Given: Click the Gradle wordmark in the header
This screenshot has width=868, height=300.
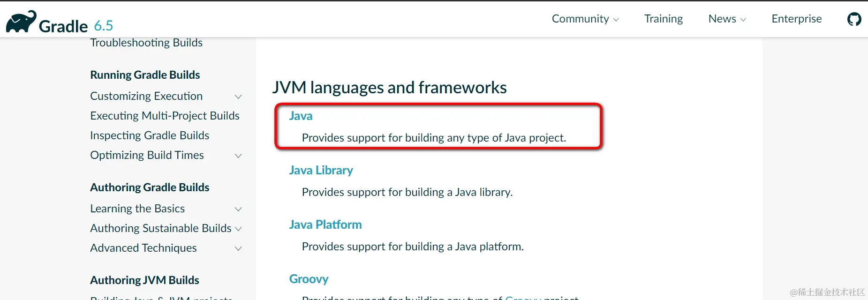Looking at the screenshot, I should [63, 26].
